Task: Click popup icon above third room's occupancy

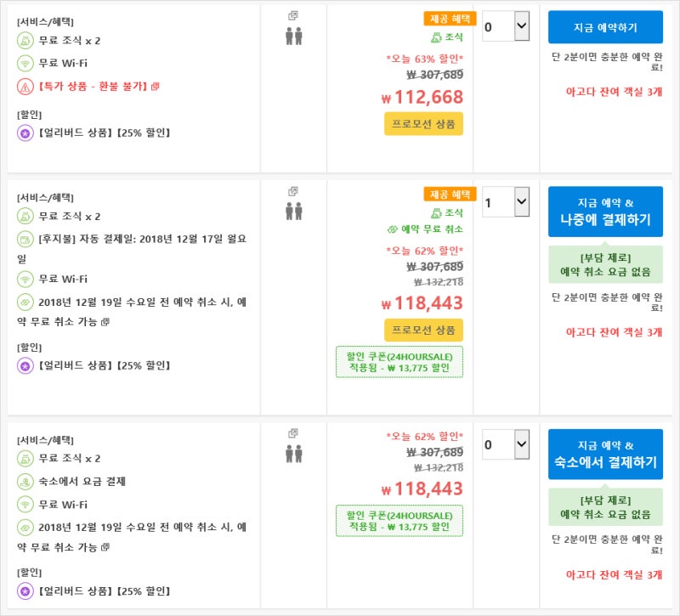Action: [293, 433]
